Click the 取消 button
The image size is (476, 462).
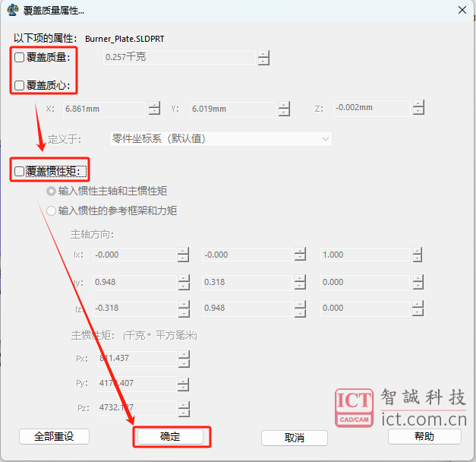pyautogui.click(x=295, y=438)
